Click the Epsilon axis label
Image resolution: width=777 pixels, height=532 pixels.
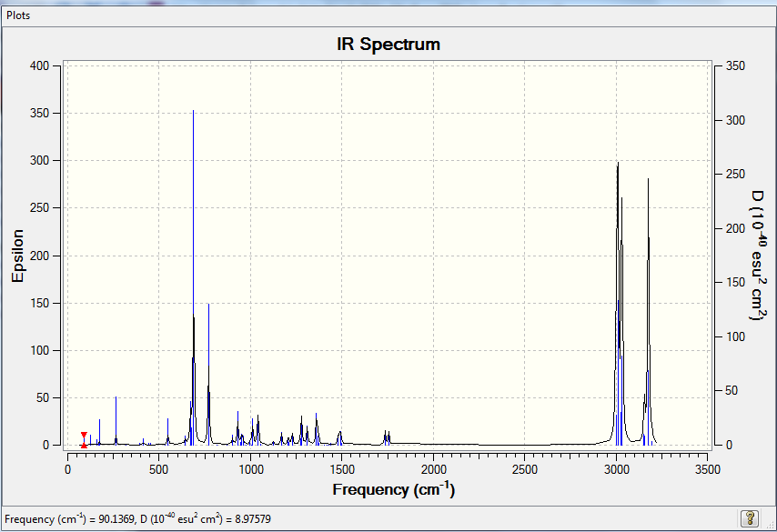[18, 256]
